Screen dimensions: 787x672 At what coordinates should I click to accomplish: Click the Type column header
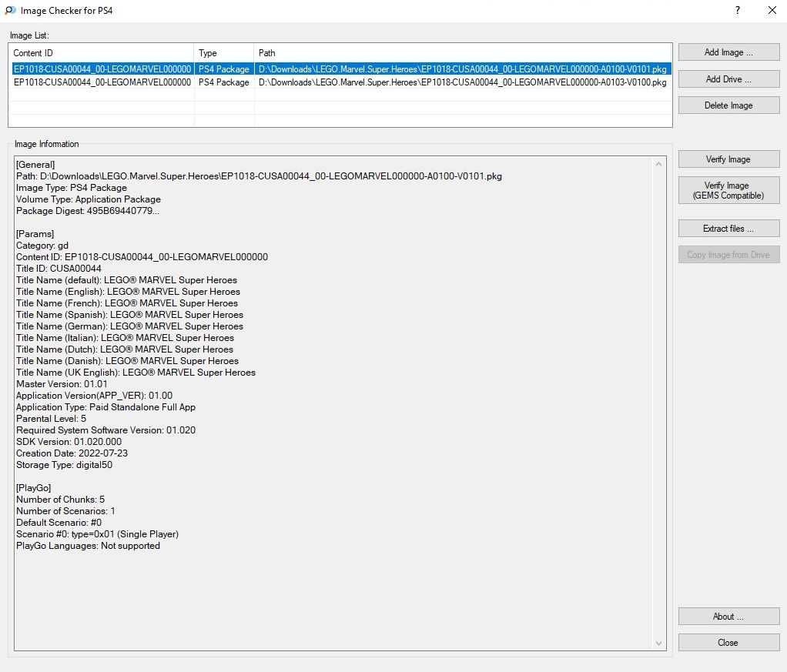[224, 52]
